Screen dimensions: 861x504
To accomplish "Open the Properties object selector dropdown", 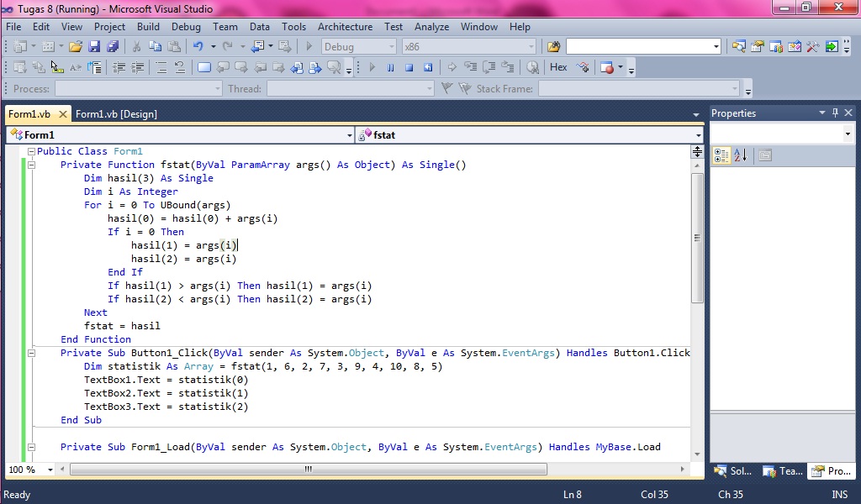I will pyautogui.click(x=848, y=134).
